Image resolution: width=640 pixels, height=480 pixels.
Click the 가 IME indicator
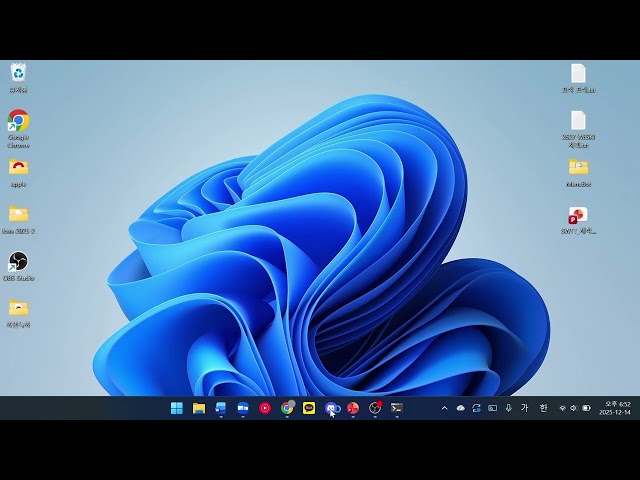525,407
